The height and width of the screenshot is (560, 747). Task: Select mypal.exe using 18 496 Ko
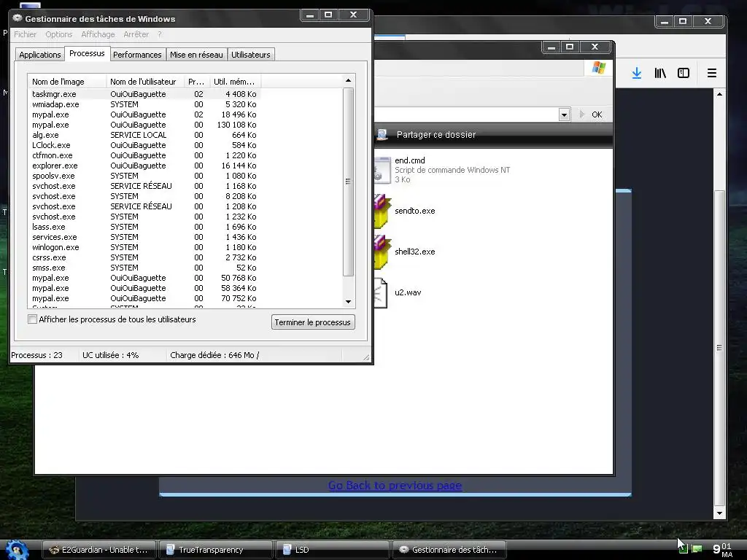144,114
